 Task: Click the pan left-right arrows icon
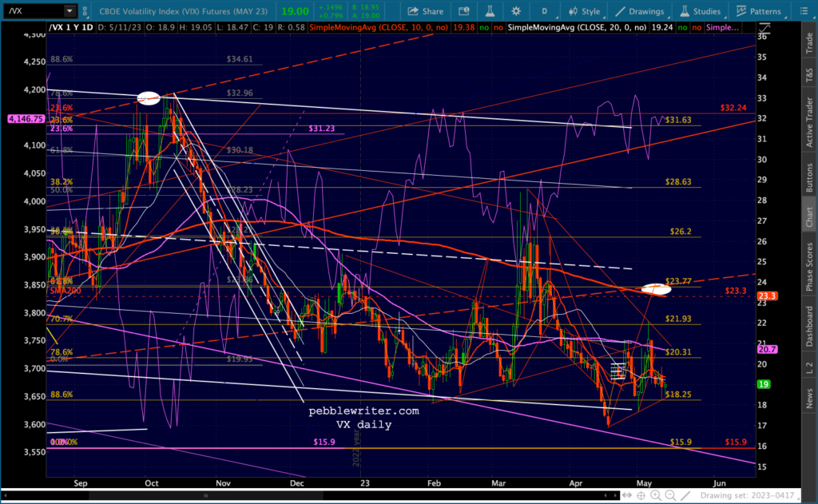tap(627, 495)
